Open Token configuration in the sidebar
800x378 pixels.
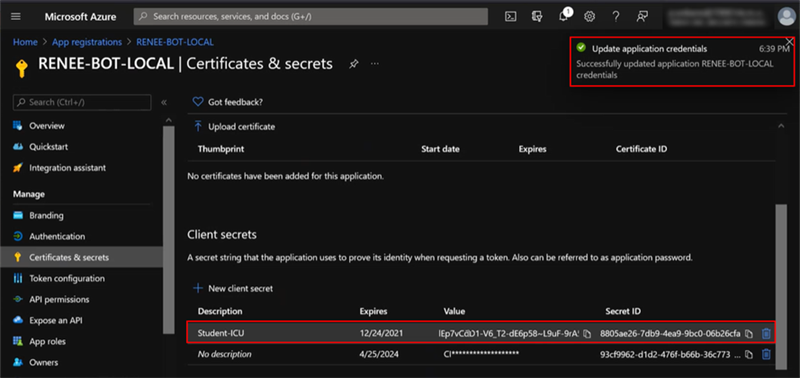tap(67, 278)
